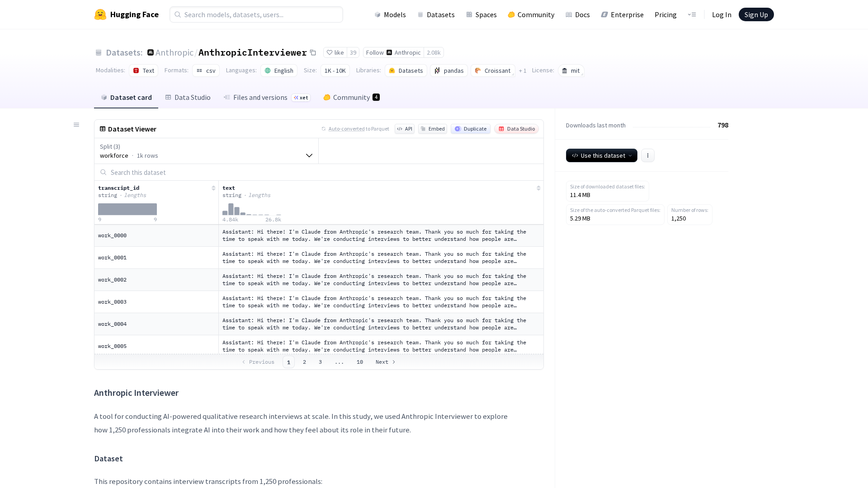Copy dataset name with copy icon
This screenshot has width=868, height=488.
click(x=313, y=53)
